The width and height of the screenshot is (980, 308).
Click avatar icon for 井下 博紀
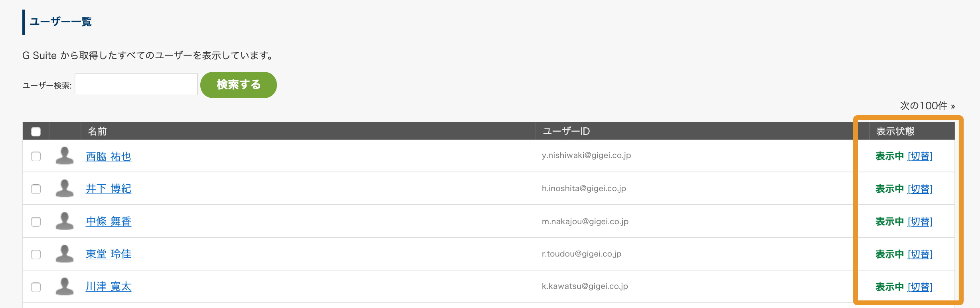pyautogui.click(x=65, y=188)
